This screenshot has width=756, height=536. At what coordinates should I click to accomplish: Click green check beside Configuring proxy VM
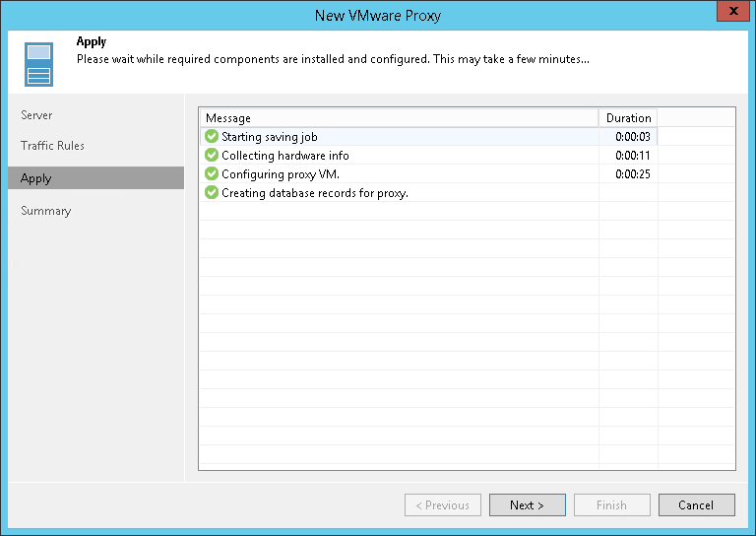pyautogui.click(x=211, y=174)
